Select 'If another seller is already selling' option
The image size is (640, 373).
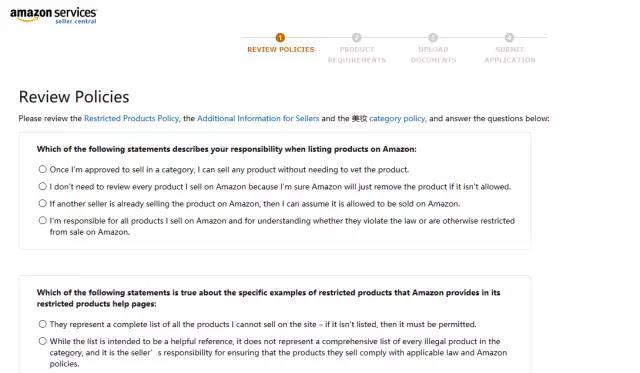(x=42, y=203)
